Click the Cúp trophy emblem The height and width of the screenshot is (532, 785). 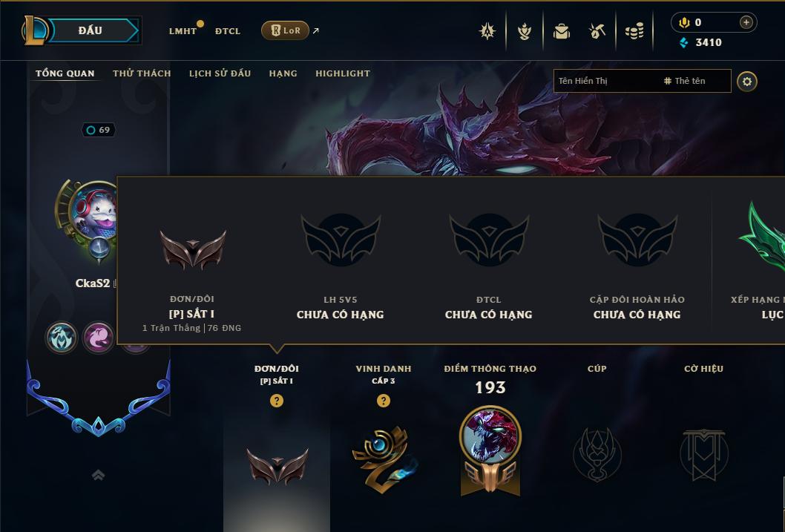[597, 454]
